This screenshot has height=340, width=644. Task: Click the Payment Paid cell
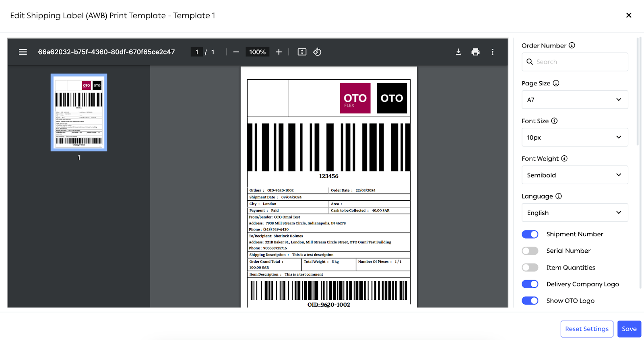(288, 210)
